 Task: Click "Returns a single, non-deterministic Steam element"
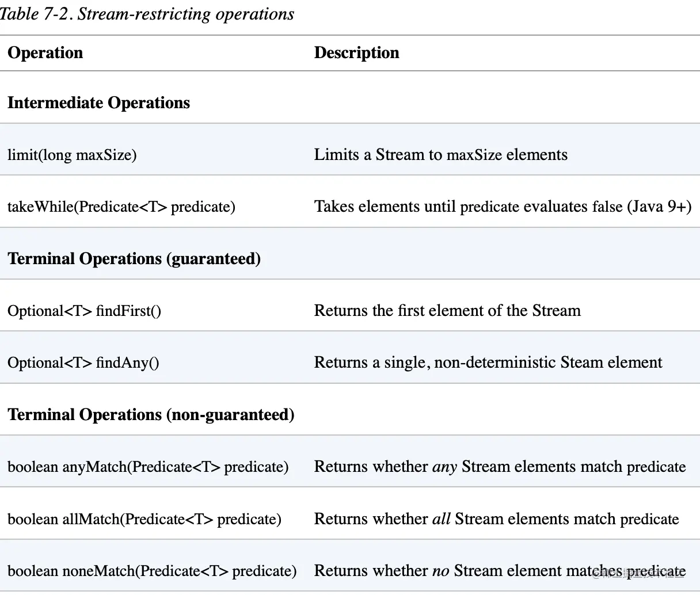488,363
